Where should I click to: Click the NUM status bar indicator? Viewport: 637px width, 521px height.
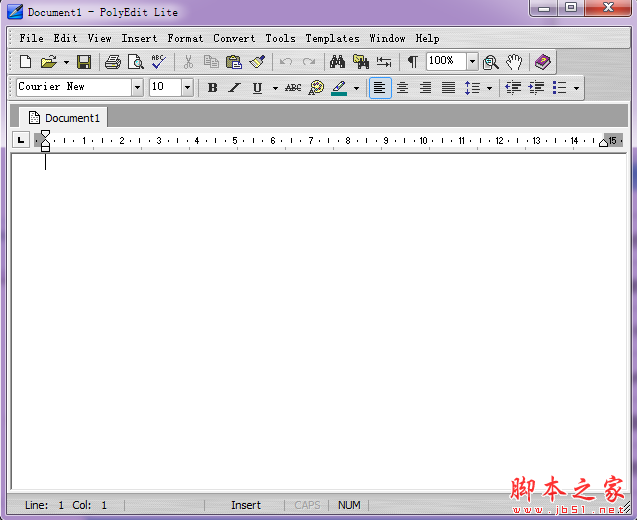349,505
